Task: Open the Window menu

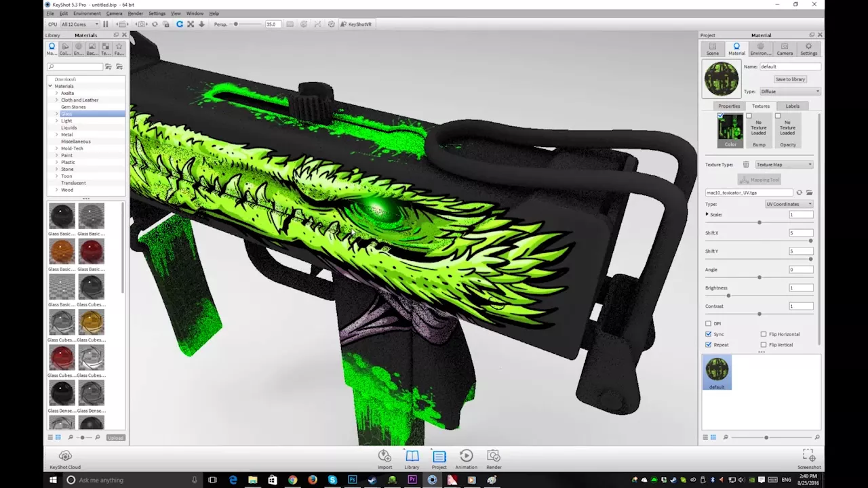Action: pos(195,14)
